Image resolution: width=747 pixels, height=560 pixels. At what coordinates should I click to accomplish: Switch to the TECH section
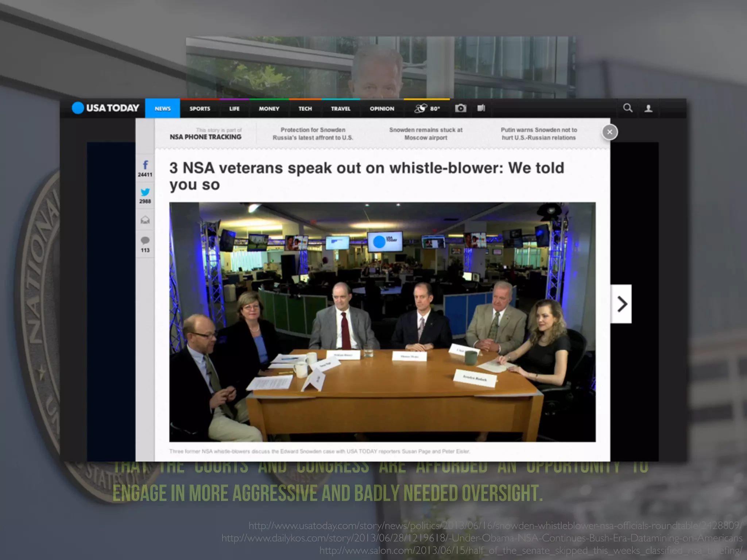coord(305,109)
